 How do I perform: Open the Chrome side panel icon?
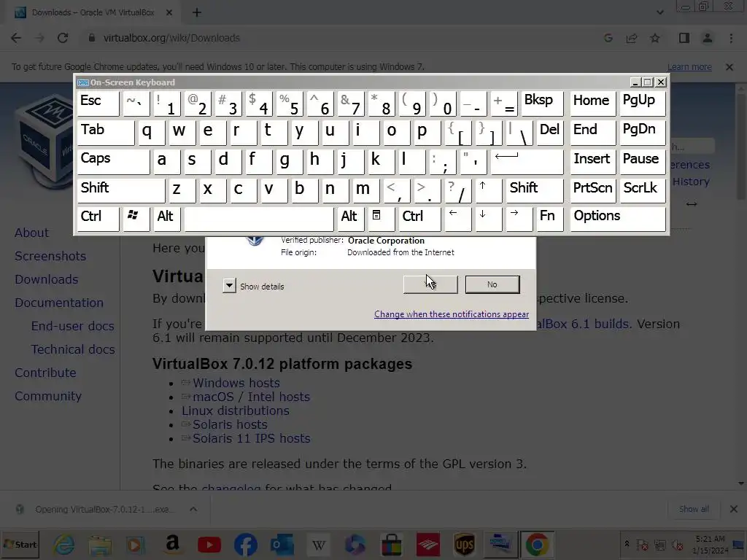click(x=684, y=38)
